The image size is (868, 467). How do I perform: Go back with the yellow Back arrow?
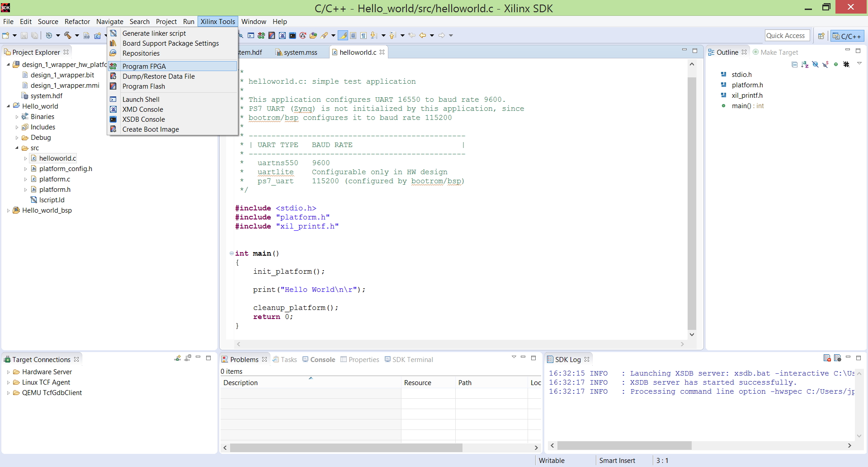pos(423,35)
